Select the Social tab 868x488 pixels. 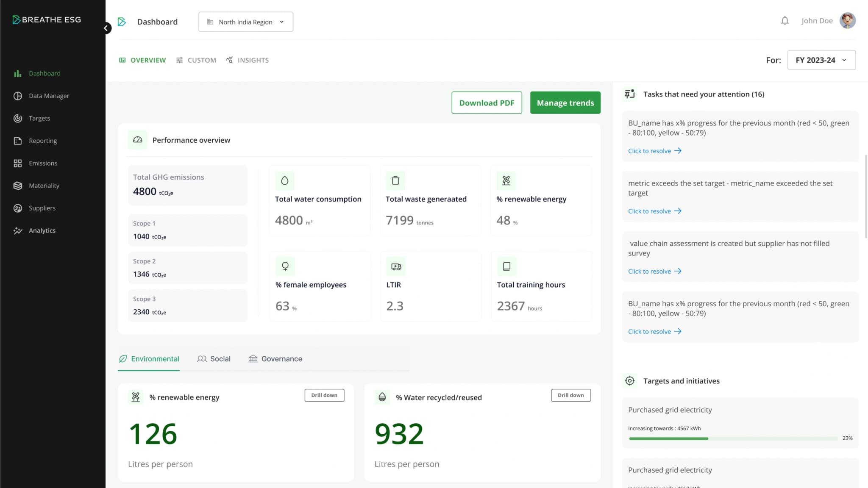pyautogui.click(x=214, y=359)
